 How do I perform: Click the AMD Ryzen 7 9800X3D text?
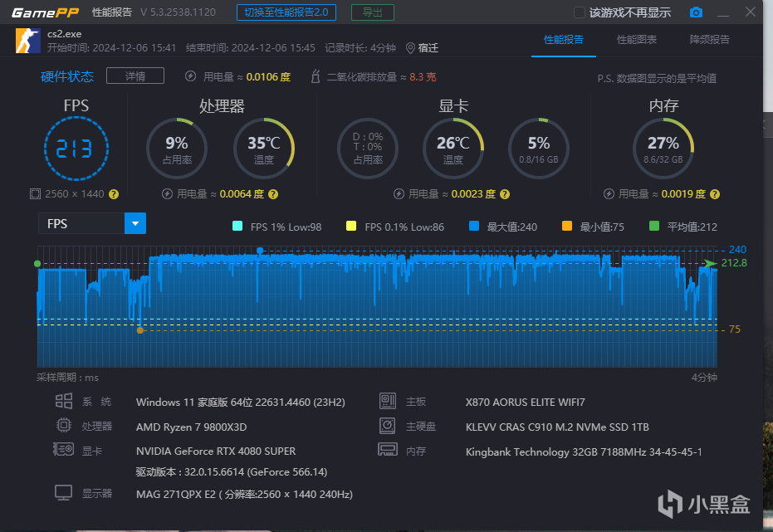[191, 427]
